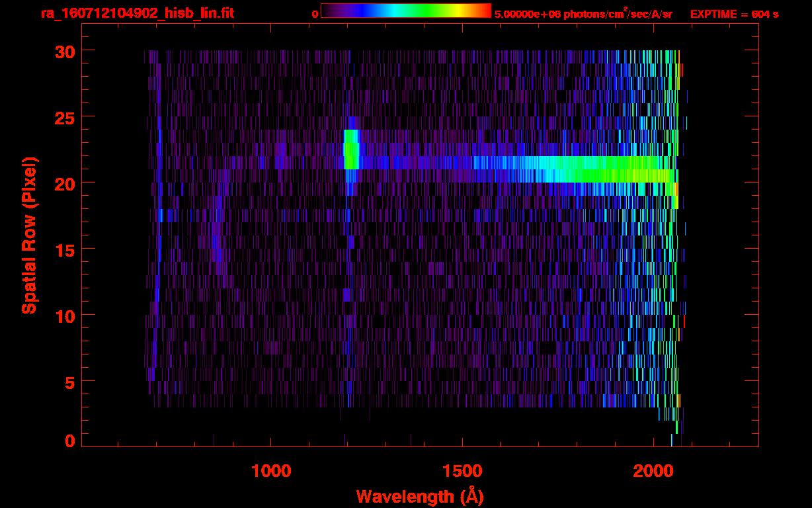Click the green middle section of the colorbar
This screenshot has height=508, width=812.
point(423,11)
